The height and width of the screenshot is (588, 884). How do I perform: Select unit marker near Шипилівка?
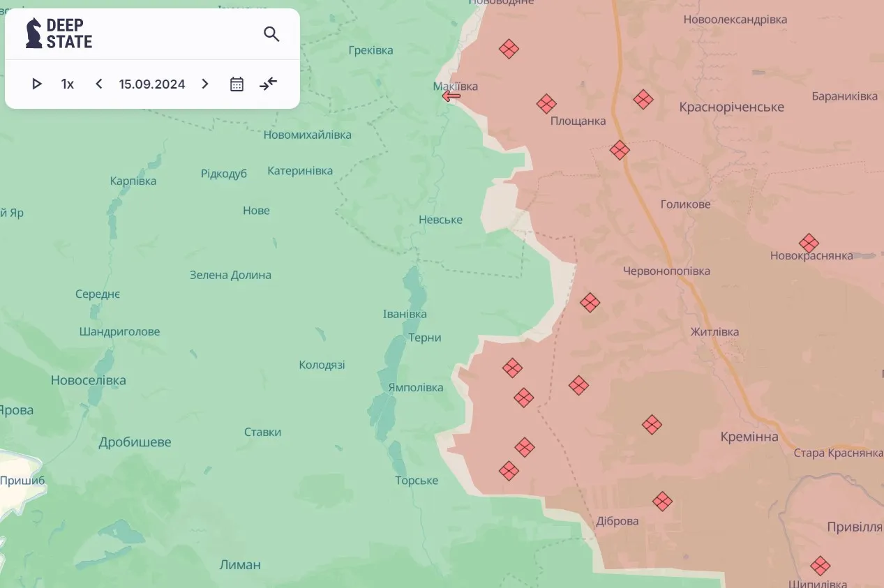(x=820, y=566)
